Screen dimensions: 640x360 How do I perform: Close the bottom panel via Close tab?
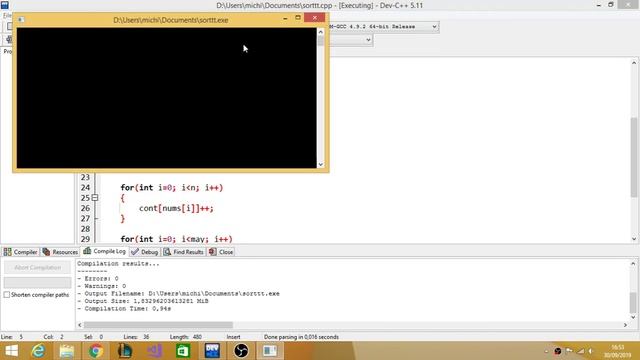pyautogui.click(x=221, y=252)
